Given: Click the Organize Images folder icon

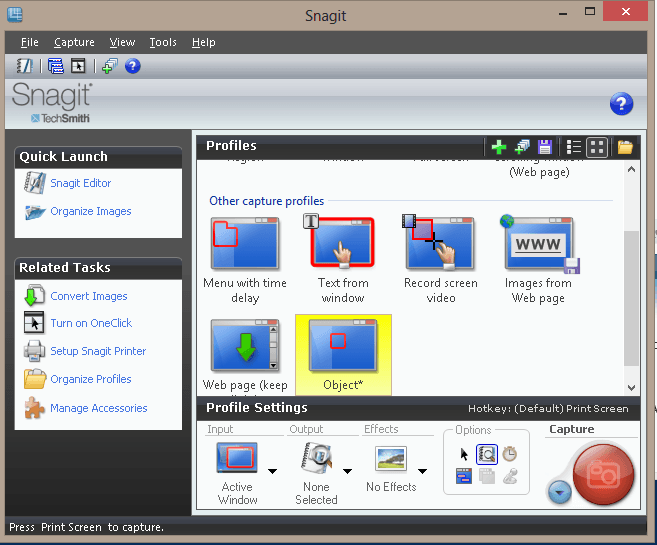Looking at the screenshot, I should (x=34, y=212).
